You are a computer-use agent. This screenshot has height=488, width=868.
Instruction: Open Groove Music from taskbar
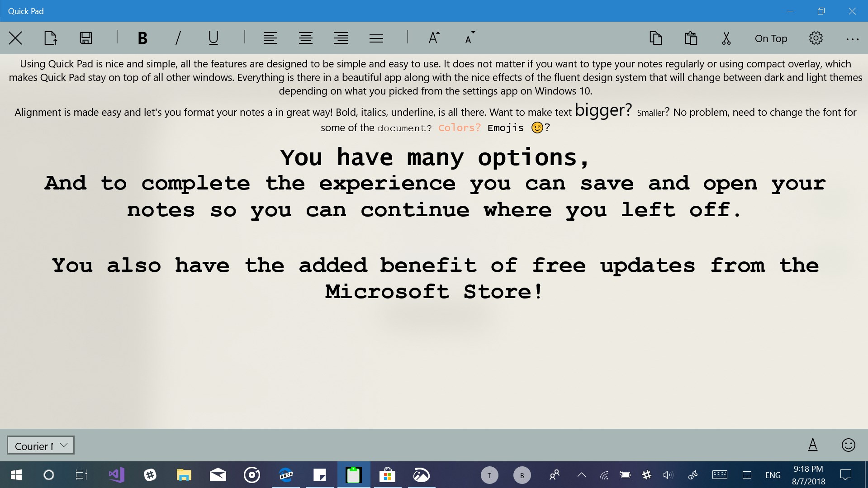252,475
